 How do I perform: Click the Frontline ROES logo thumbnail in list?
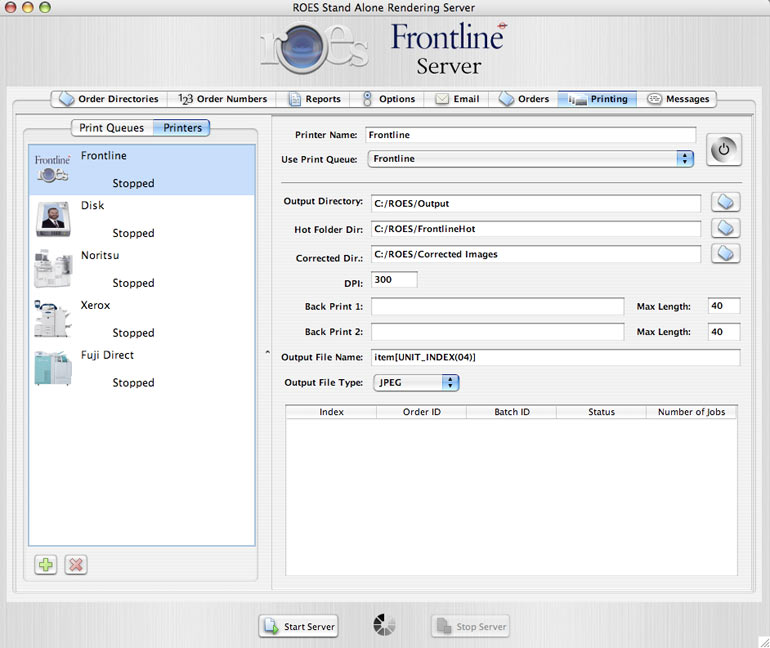53,169
